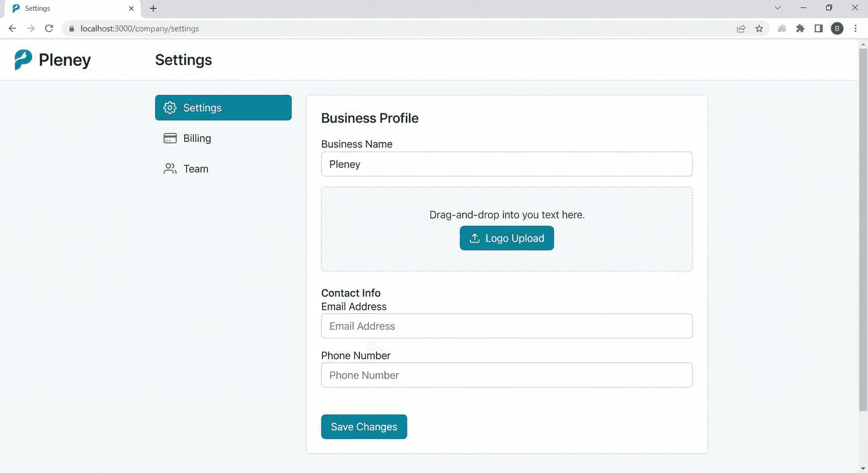Screen dimensions: 868x473
Task: Expand the tab search chevron
Action: click(778, 8)
